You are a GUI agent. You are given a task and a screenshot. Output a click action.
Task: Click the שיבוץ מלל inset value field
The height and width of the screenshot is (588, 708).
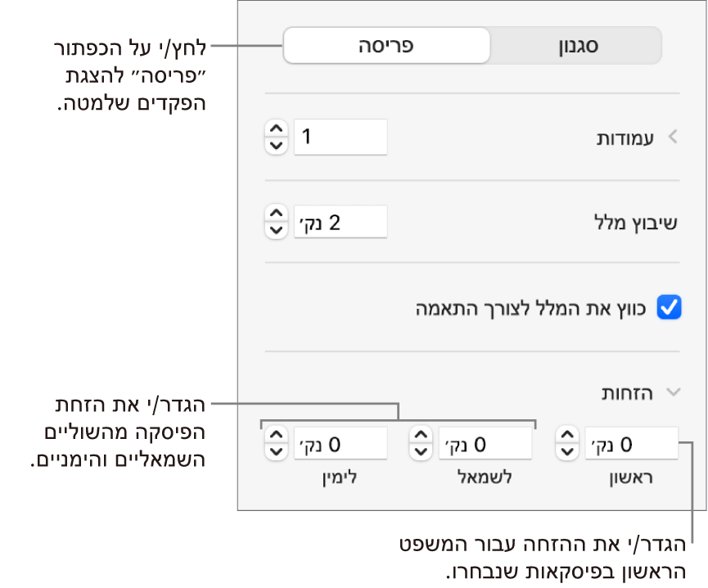pos(340,222)
